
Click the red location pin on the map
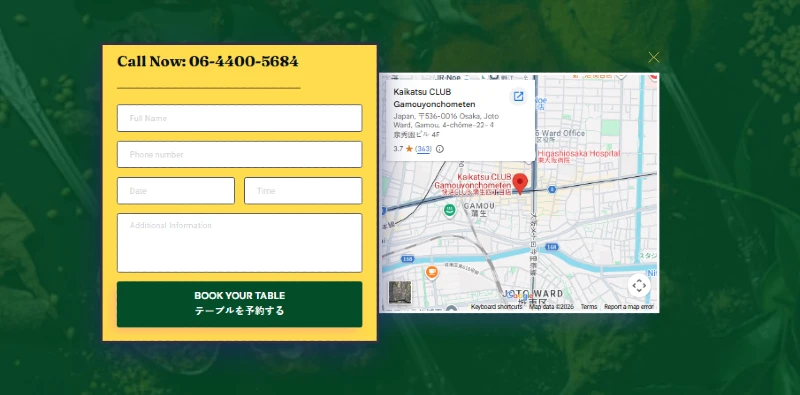pyautogui.click(x=520, y=184)
